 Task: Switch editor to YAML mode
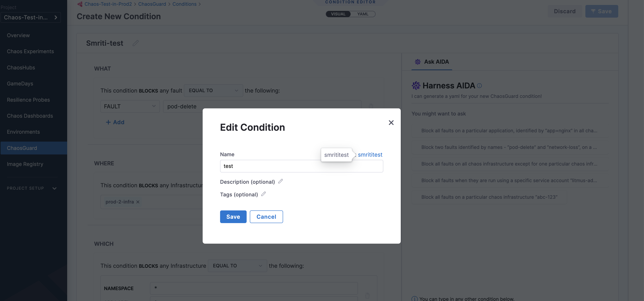363,14
